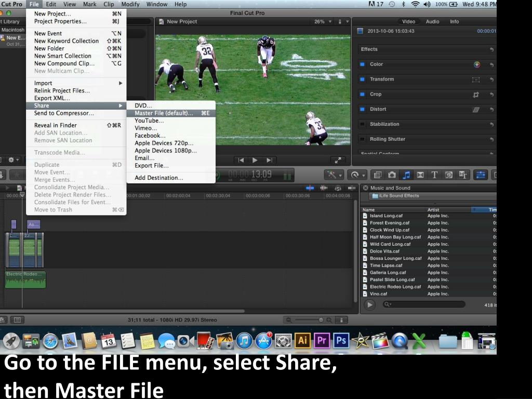Enable the Rolling Shutter checkbox
The height and width of the screenshot is (399, 532).
(362, 139)
